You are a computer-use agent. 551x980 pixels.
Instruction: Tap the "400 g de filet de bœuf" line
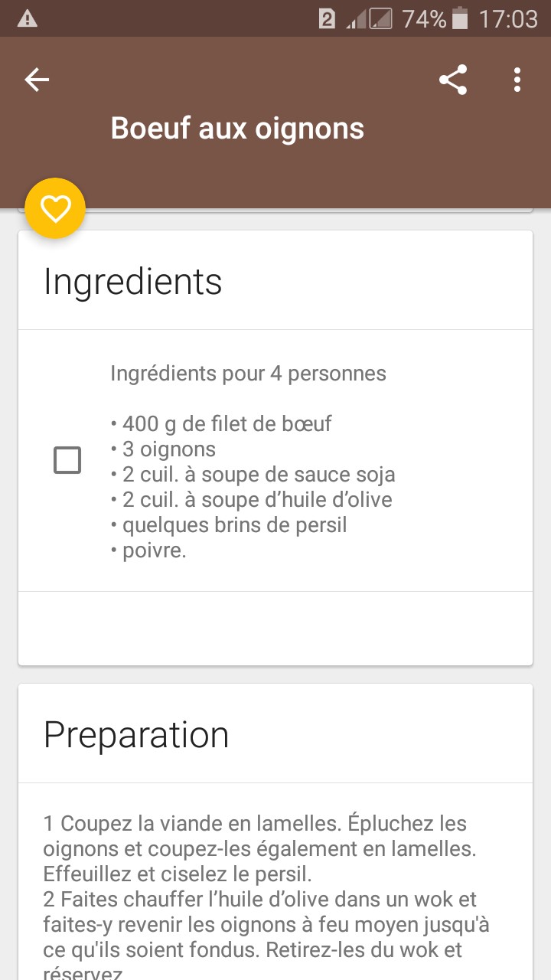pos(227,423)
